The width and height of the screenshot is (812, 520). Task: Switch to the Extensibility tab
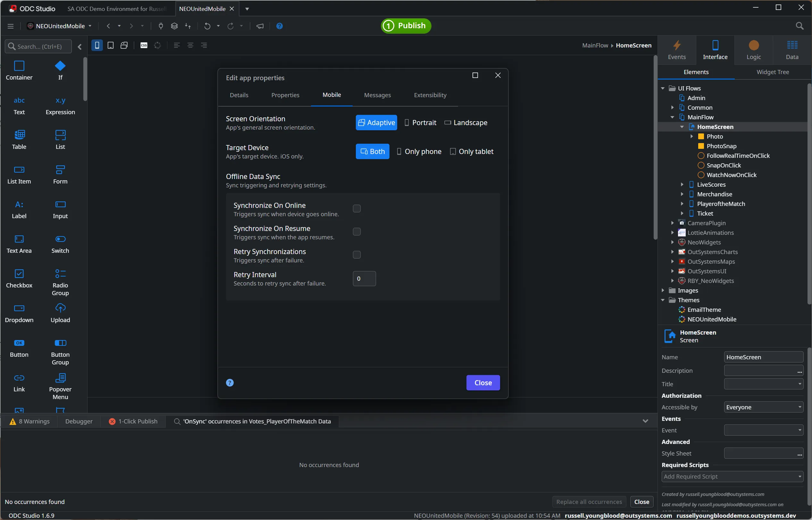pyautogui.click(x=430, y=95)
